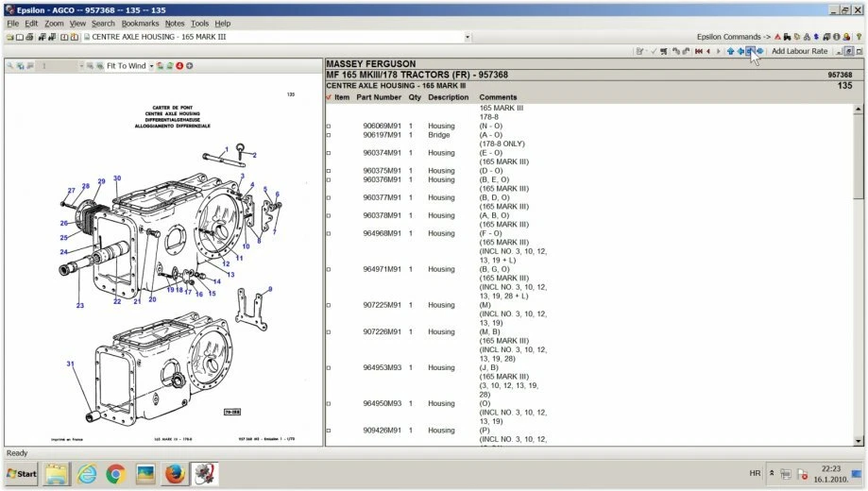Open the picture page number dropdown arrow
Image resolution: width=868 pixels, height=491 pixels.
(81, 66)
